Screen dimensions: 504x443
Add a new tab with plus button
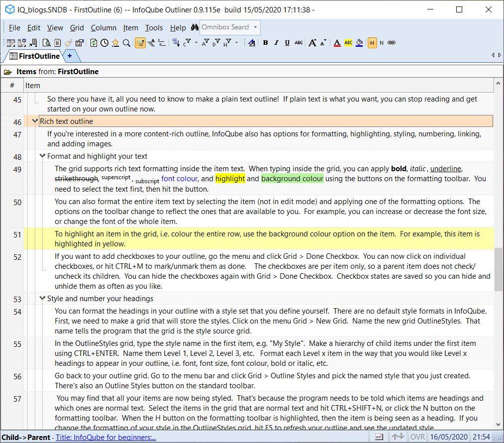(x=70, y=56)
